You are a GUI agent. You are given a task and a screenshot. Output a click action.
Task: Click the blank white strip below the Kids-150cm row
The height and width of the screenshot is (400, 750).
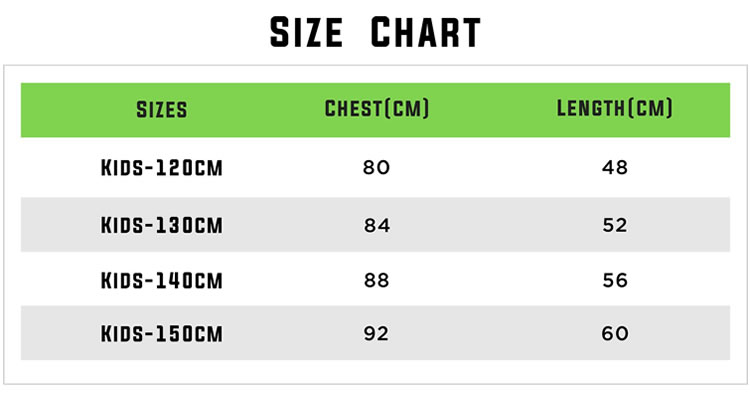(x=375, y=371)
